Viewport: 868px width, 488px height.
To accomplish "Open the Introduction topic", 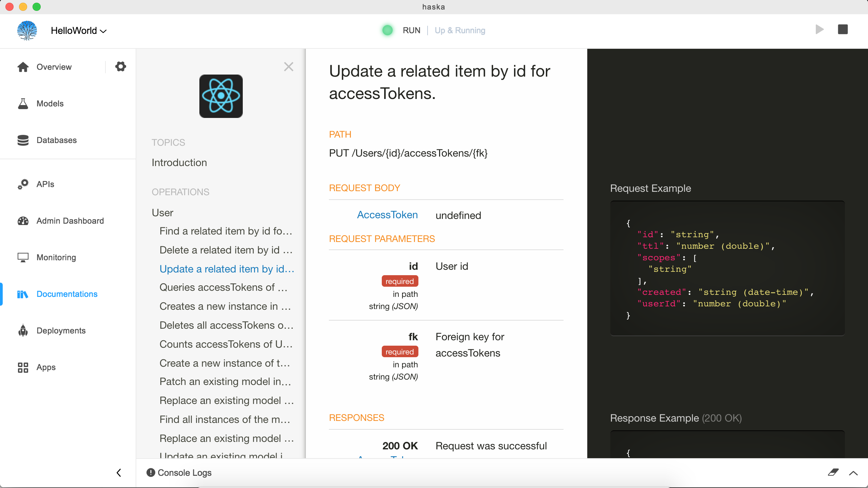I will click(179, 162).
